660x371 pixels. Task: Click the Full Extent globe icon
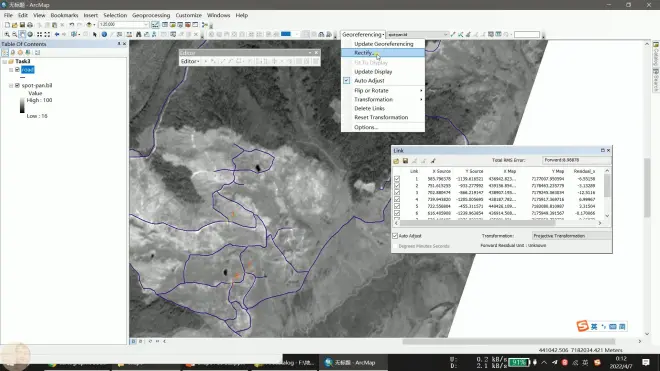[x=30, y=35]
